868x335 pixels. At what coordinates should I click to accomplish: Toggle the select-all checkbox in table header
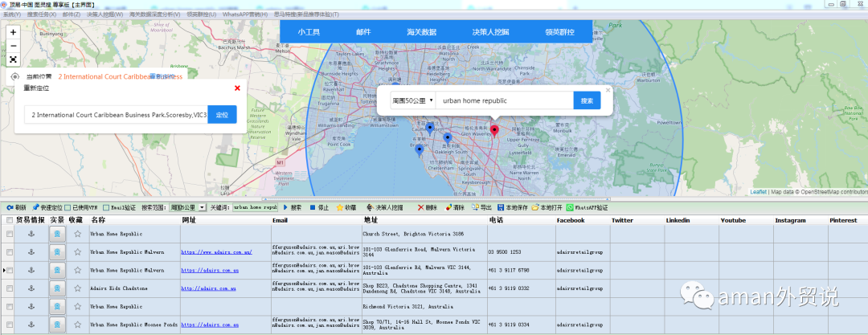[x=9, y=220]
